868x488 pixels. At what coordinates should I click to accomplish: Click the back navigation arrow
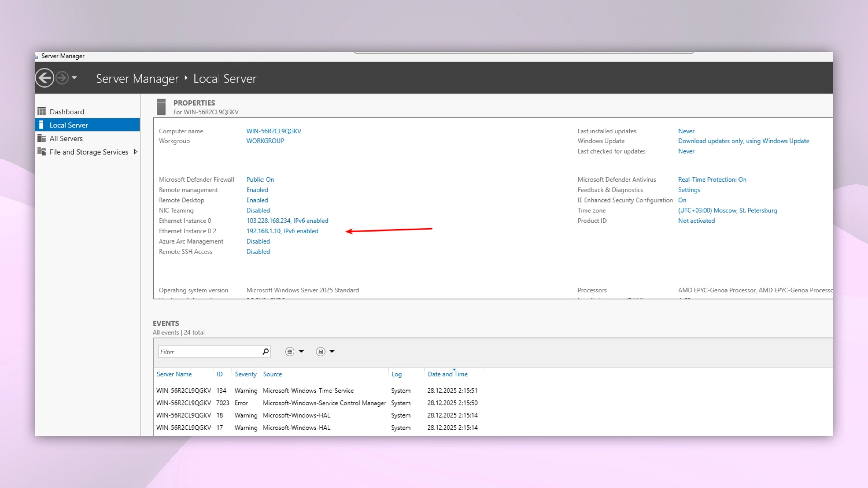pos(44,78)
